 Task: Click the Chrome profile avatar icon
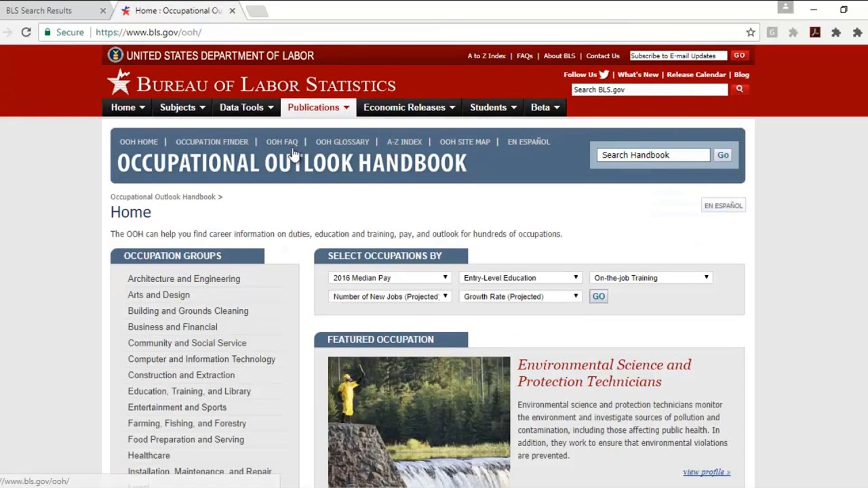point(785,7)
